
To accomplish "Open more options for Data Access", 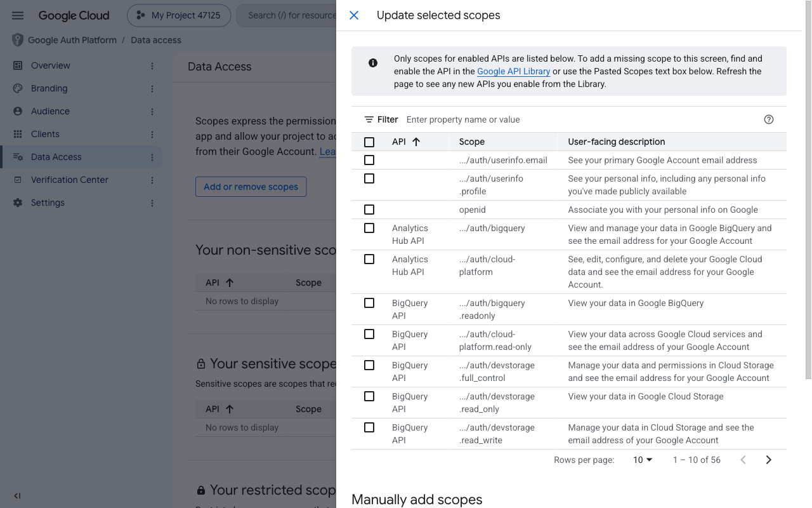I will tap(152, 157).
